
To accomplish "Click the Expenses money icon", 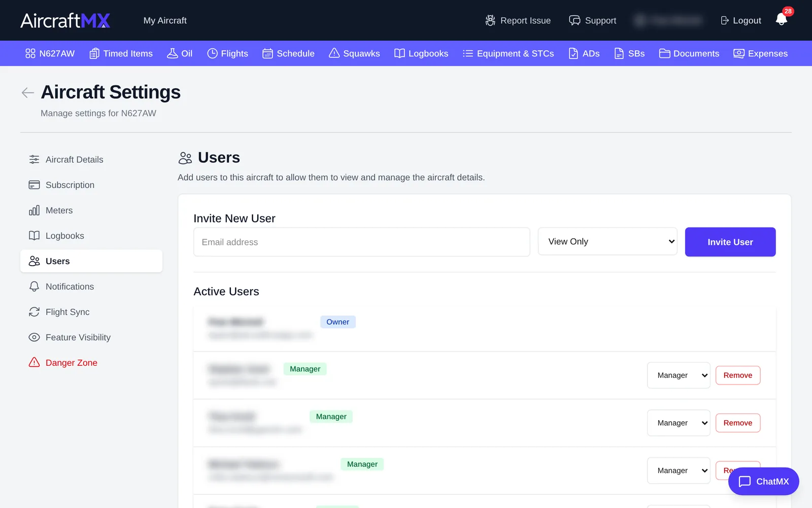I will tap(739, 53).
